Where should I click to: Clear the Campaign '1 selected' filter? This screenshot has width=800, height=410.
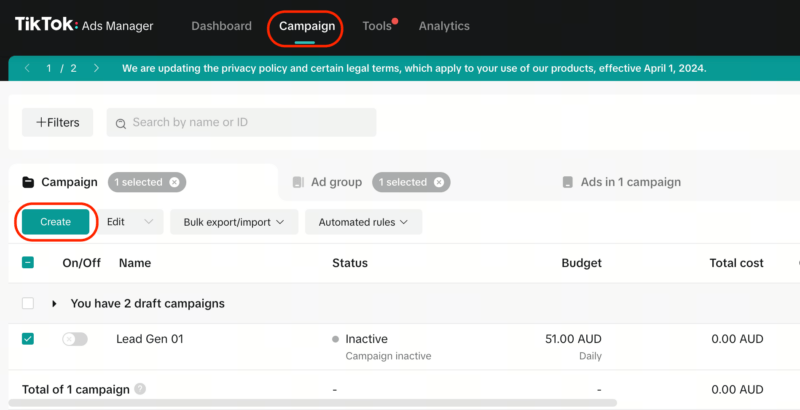pos(174,182)
